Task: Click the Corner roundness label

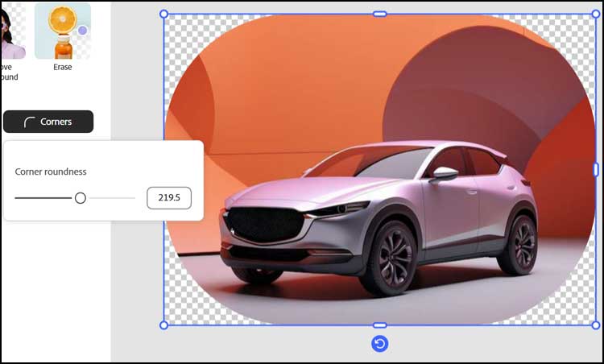Action: coord(51,172)
